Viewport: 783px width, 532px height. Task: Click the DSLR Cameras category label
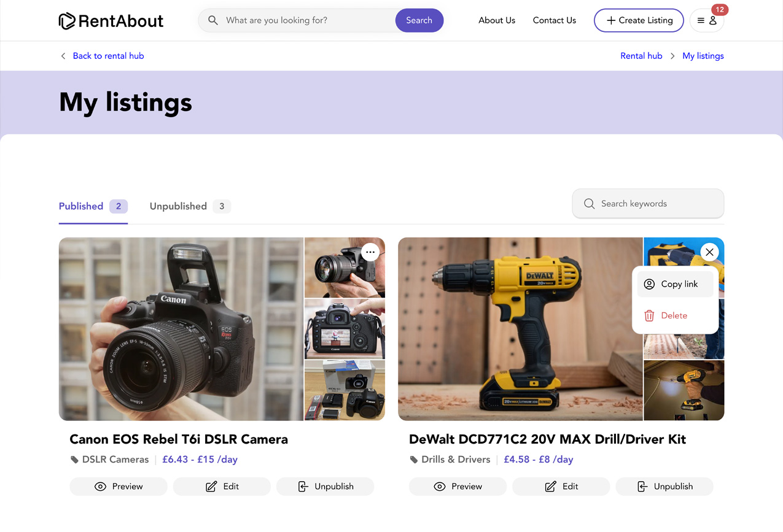tap(115, 460)
